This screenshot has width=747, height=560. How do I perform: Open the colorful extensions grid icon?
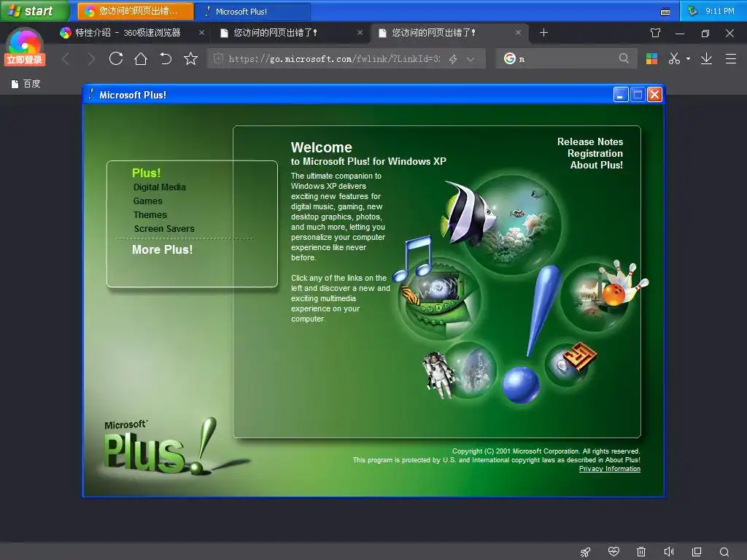pos(651,58)
